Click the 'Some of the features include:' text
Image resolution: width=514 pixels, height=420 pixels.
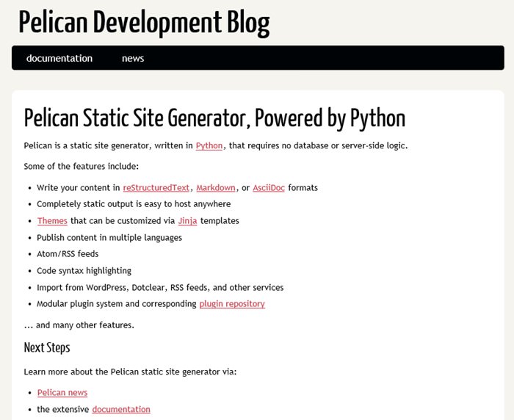tap(82, 166)
